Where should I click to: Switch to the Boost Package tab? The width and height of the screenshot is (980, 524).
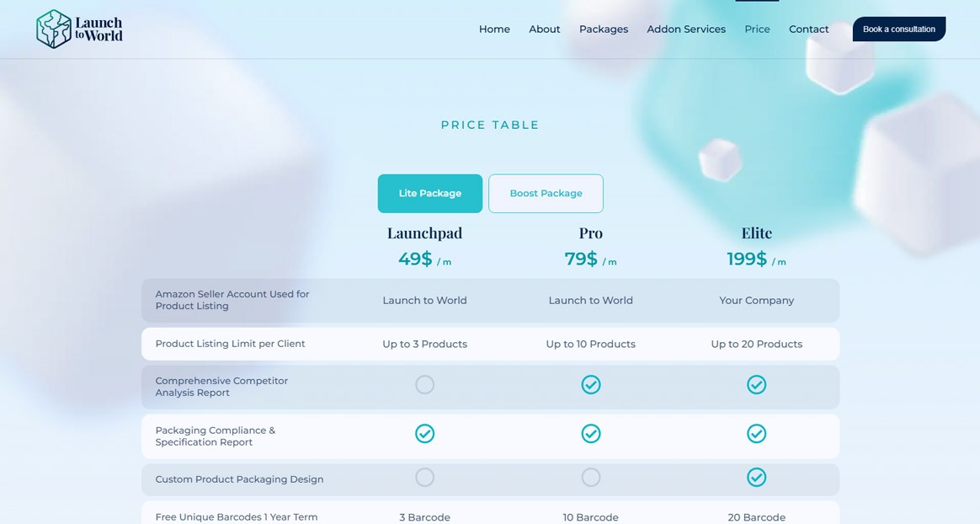(546, 194)
